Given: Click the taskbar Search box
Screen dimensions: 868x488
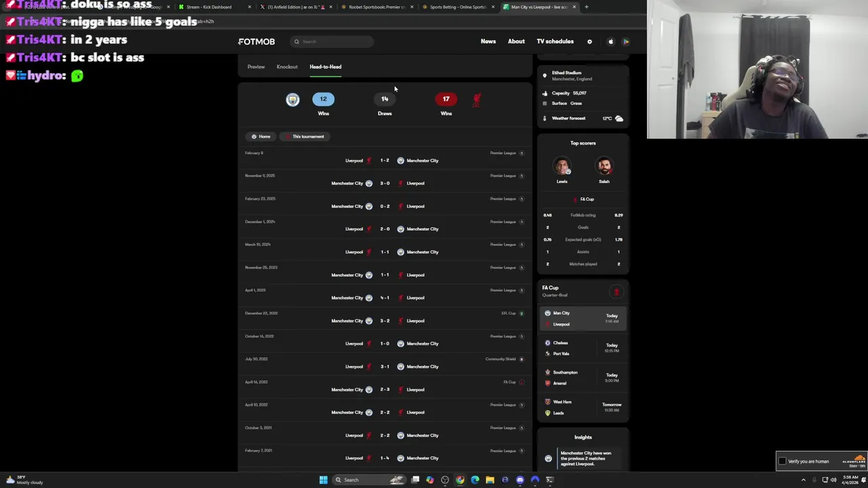Looking at the screenshot, I should (370, 480).
